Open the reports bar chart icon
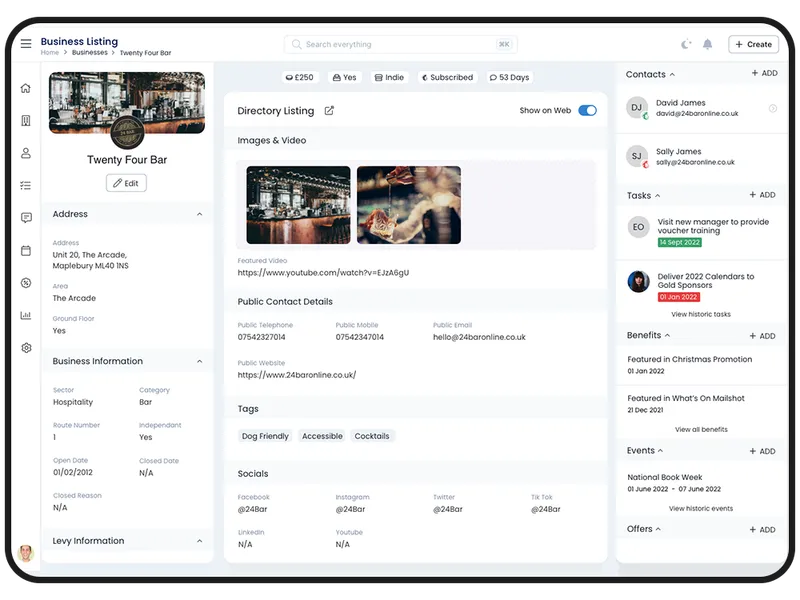 click(x=26, y=316)
